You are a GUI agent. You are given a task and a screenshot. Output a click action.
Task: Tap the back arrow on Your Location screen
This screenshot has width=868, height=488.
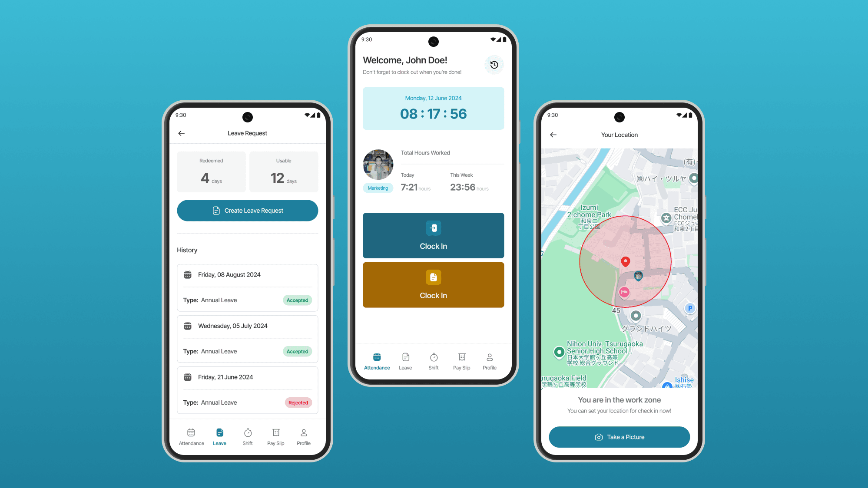[x=553, y=134]
